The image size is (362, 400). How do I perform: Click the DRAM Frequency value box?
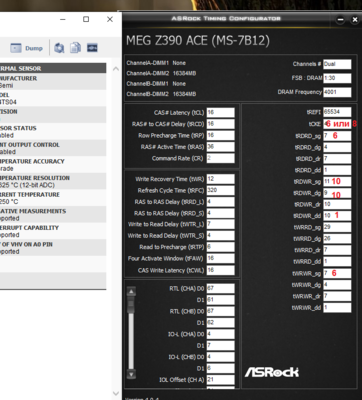337,92
